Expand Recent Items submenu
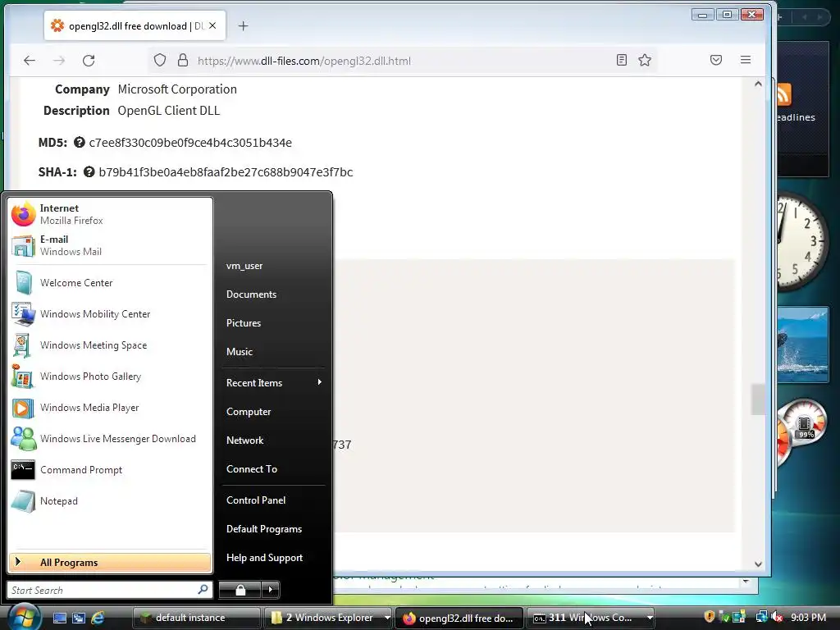This screenshot has width=840, height=630. click(274, 382)
